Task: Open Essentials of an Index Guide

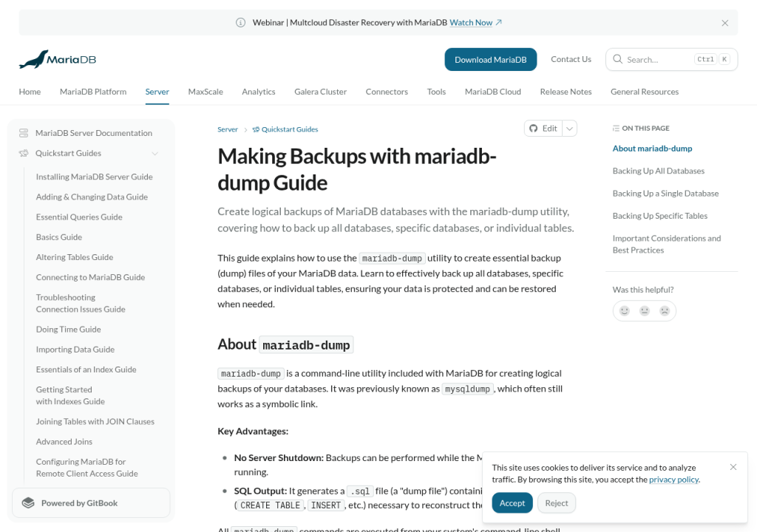Action: pyautogui.click(x=86, y=369)
